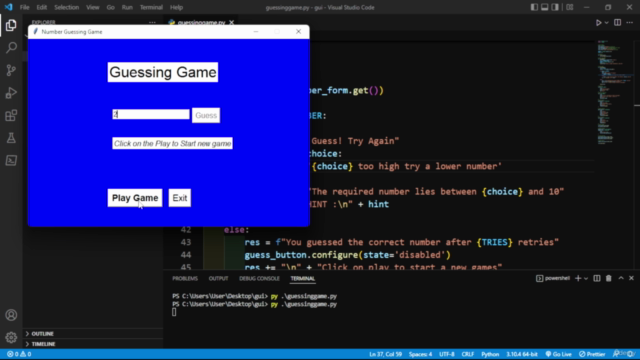Switch to the Problems panel tab
Image resolution: width=640 pixels, height=360 pixels.
(x=185, y=278)
